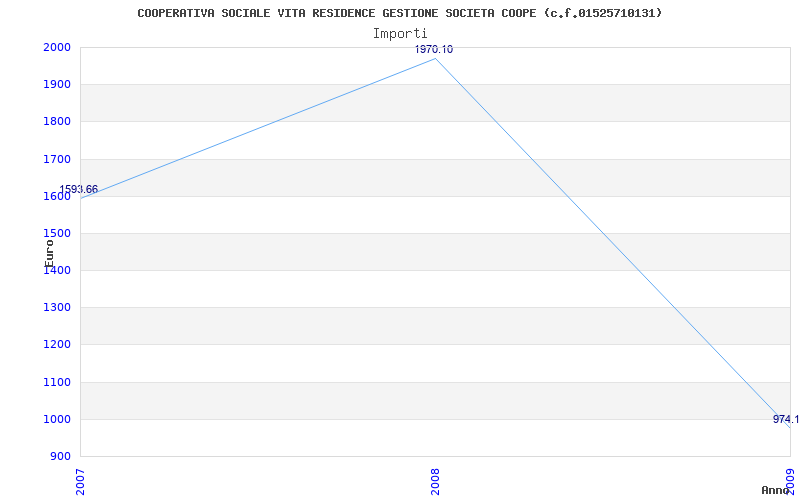Click the Anno x-axis title

775,490
